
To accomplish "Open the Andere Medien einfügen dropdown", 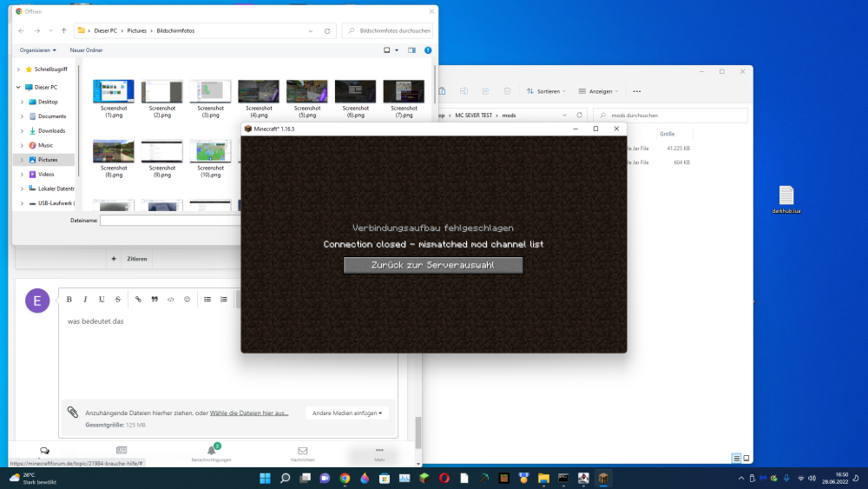I will (x=347, y=413).
